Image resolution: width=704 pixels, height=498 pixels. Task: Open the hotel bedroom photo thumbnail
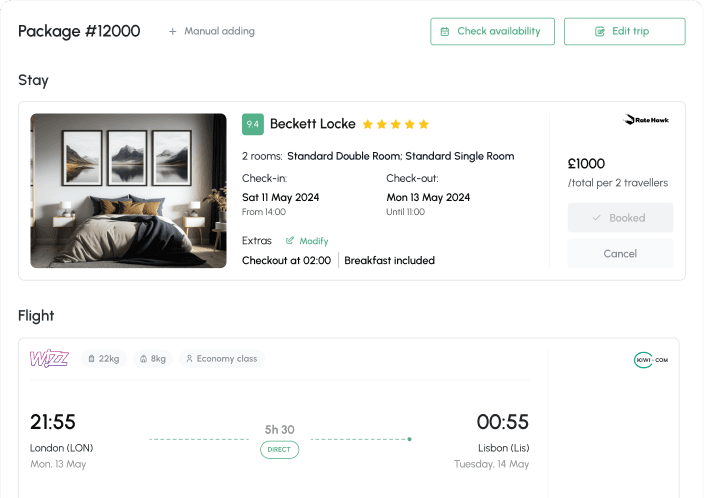point(128,191)
